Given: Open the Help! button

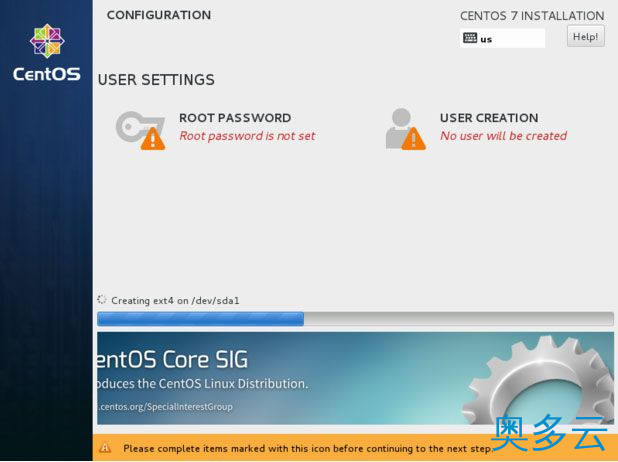Looking at the screenshot, I should click(x=585, y=37).
